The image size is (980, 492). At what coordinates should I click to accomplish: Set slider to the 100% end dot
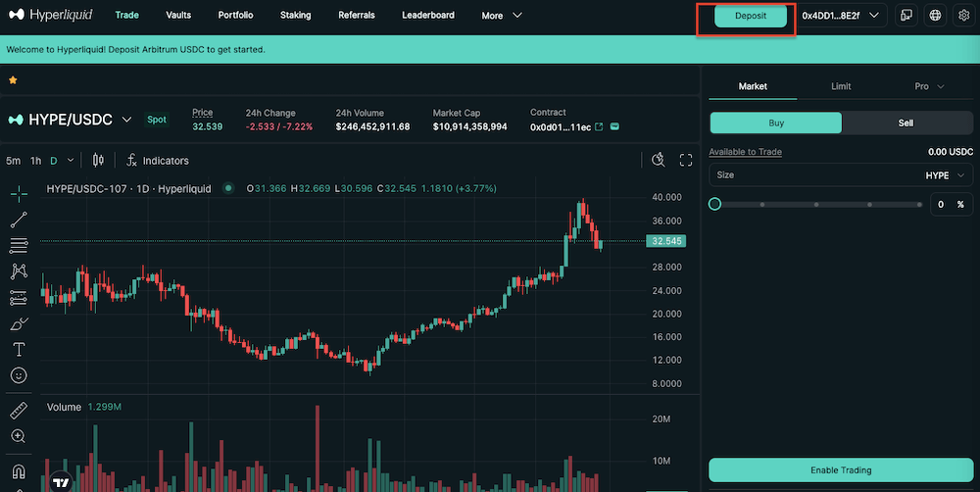919,205
